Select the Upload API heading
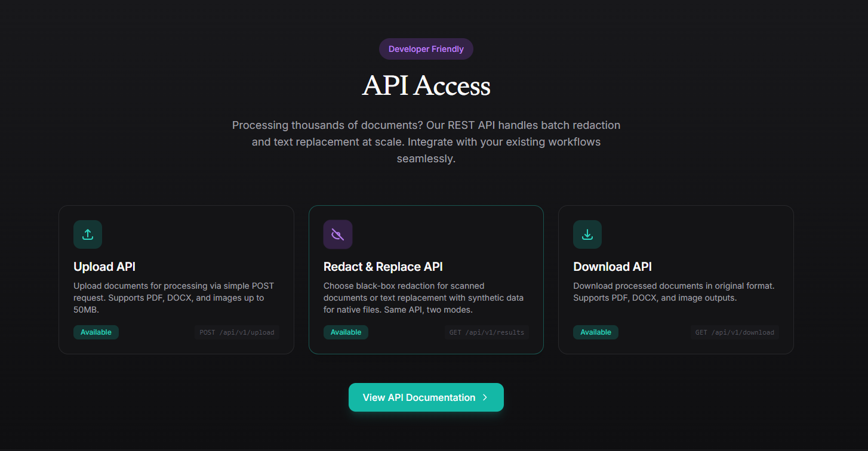 point(104,267)
